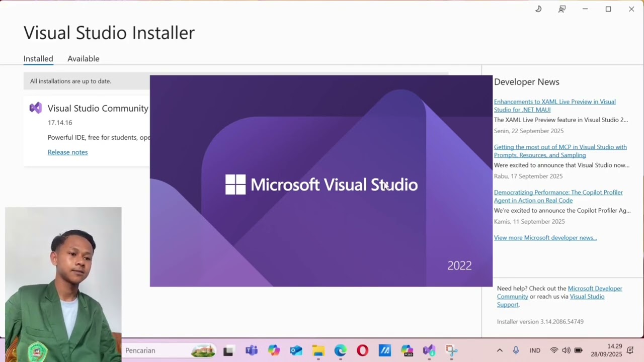Open Microsoft Teams from the taskbar
Viewport: 644px width, 362px height.
pyautogui.click(x=252, y=350)
